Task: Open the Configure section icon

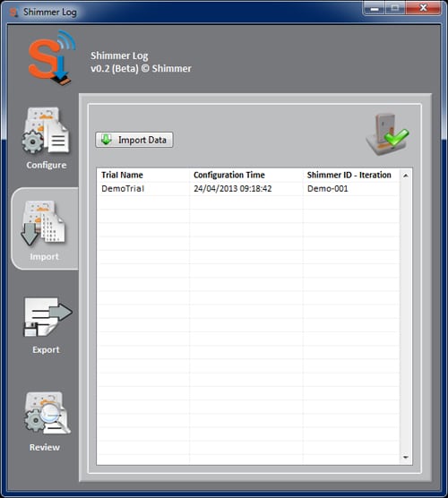Action: tap(46, 131)
